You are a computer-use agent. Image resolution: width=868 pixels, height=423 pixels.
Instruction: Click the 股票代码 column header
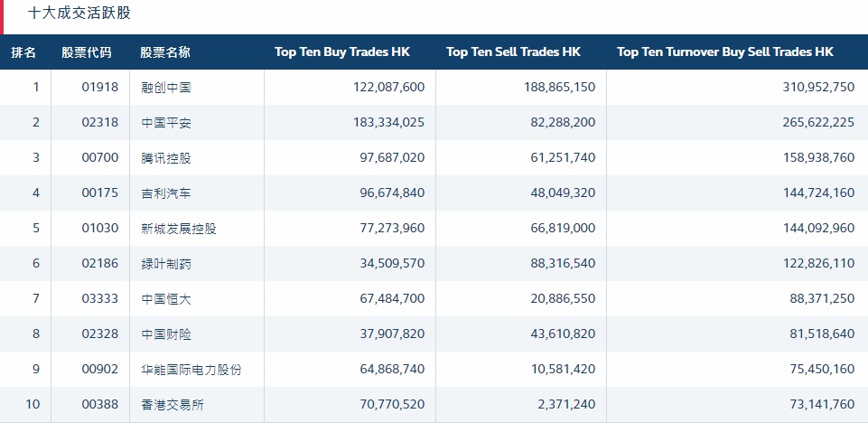tap(87, 52)
